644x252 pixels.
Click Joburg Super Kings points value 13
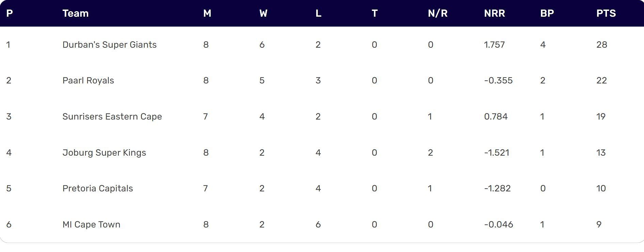601,153
